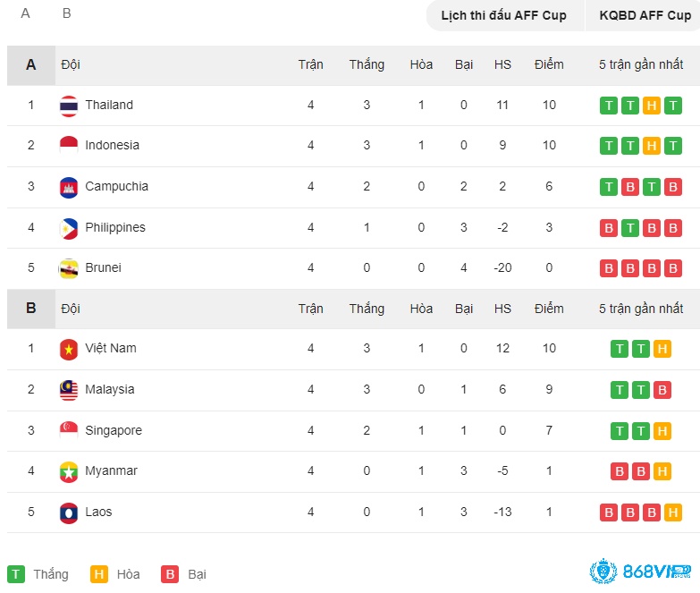Click the Điểm column header in group A

pos(549,64)
